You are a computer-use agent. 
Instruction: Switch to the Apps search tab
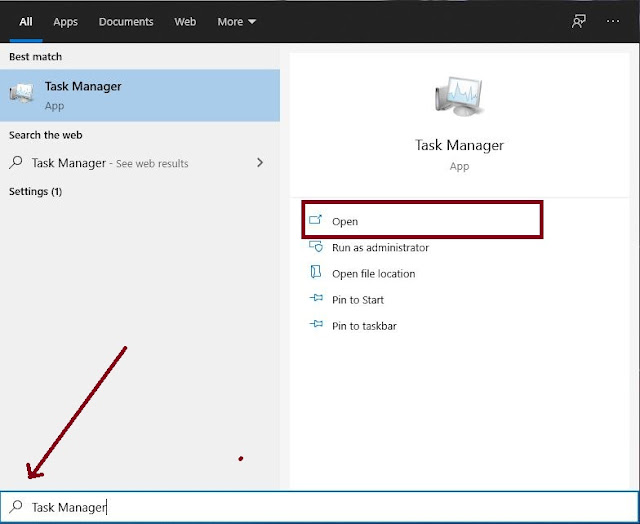[x=65, y=22]
